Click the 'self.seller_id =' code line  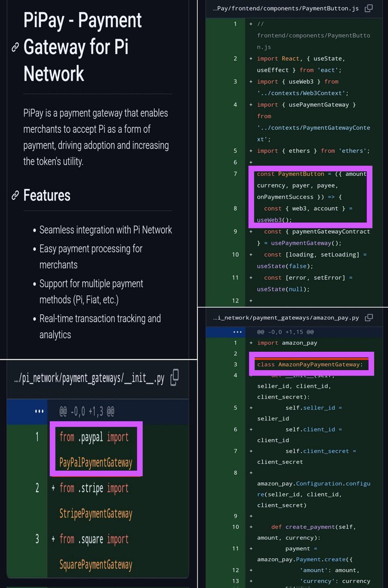pos(314,408)
